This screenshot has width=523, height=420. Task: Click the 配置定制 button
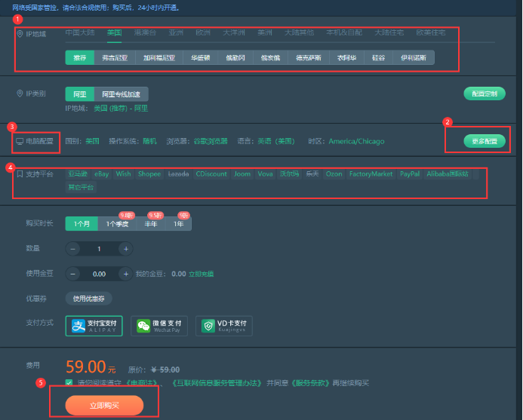(x=485, y=94)
